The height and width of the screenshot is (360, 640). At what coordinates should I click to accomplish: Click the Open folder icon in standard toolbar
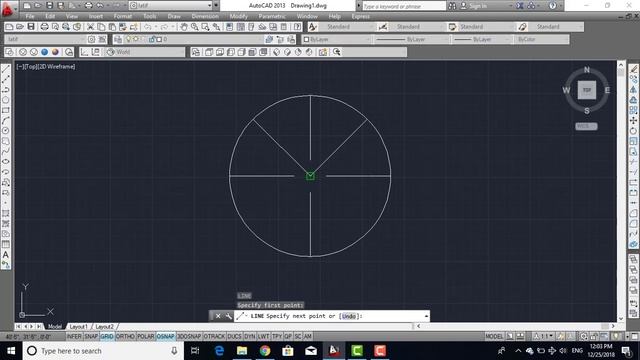[x=20, y=27]
